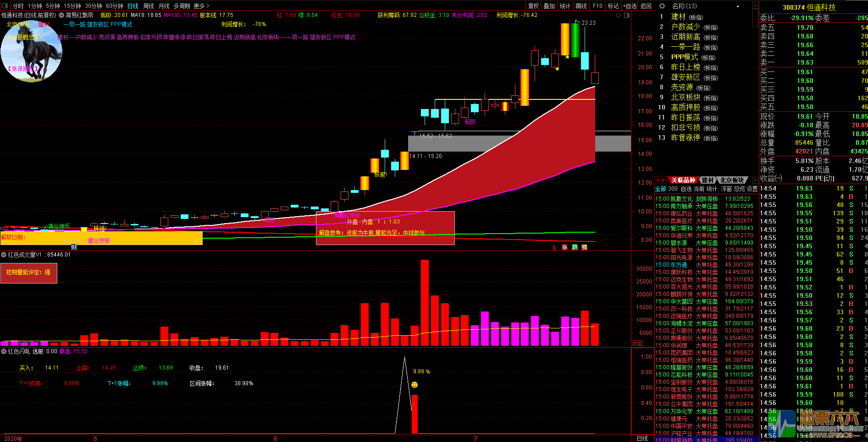Click the 跌 marker icon under the chart

click(x=575, y=247)
